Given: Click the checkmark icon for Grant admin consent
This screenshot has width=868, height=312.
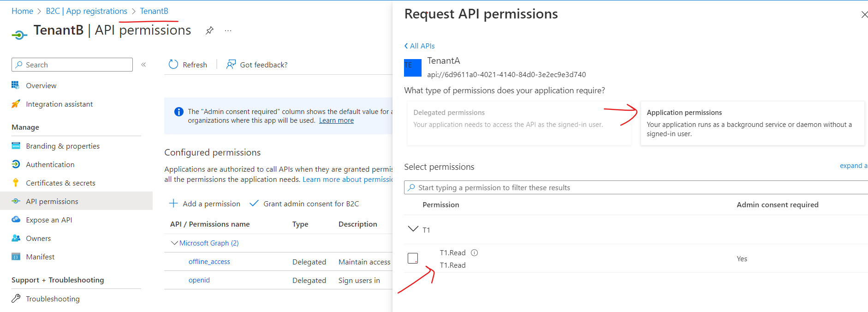Looking at the screenshot, I should point(254,203).
